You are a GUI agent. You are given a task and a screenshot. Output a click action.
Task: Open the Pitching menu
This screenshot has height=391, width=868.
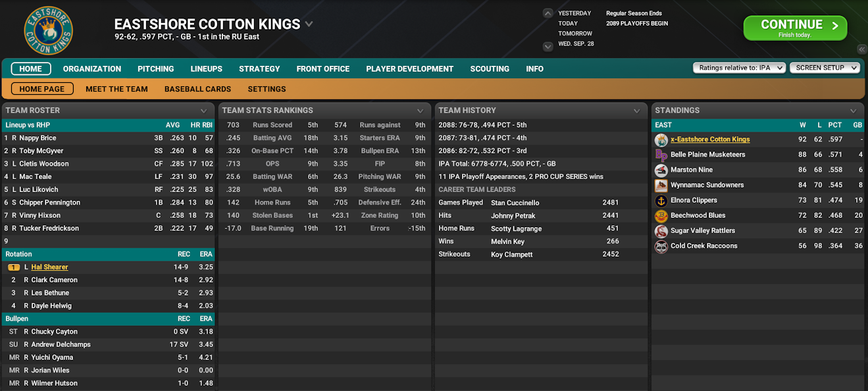pos(156,68)
